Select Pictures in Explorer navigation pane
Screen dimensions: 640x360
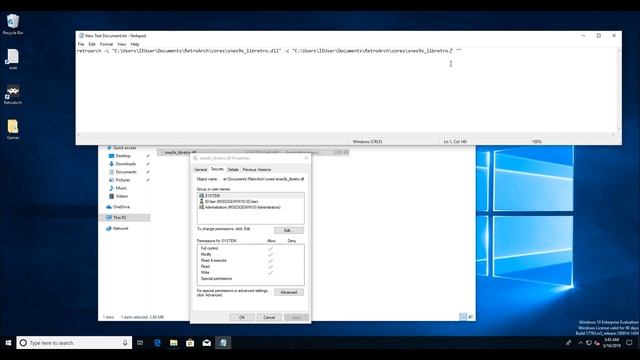coord(123,180)
